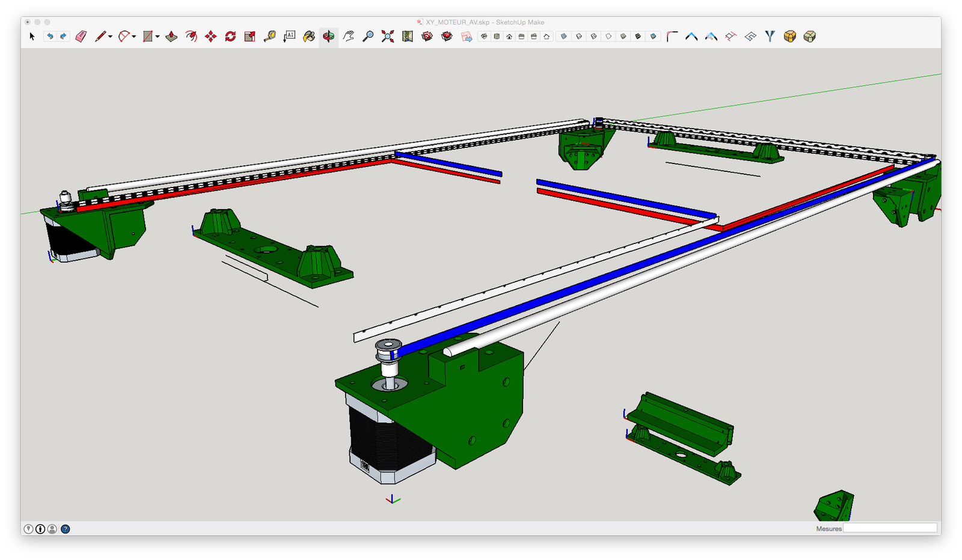Click the funnel-shaped Y plugin icon
This screenshot has height=560, width=962.
click(770, 37)
